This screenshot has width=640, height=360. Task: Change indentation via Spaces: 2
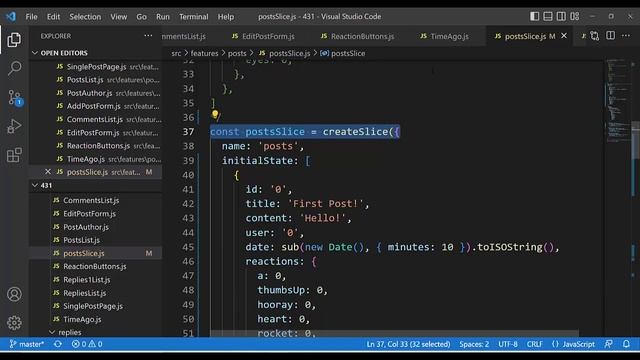tap(474, 344)
